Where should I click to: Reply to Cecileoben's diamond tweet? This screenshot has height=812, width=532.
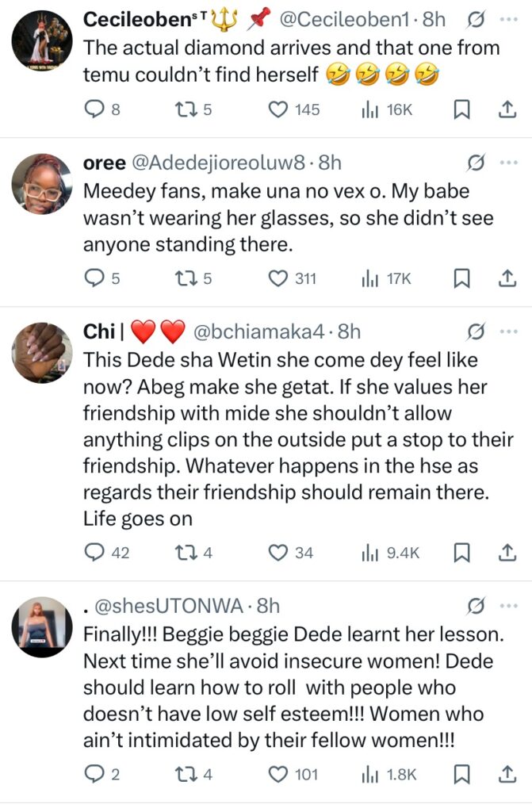click(x=94, y=109)
